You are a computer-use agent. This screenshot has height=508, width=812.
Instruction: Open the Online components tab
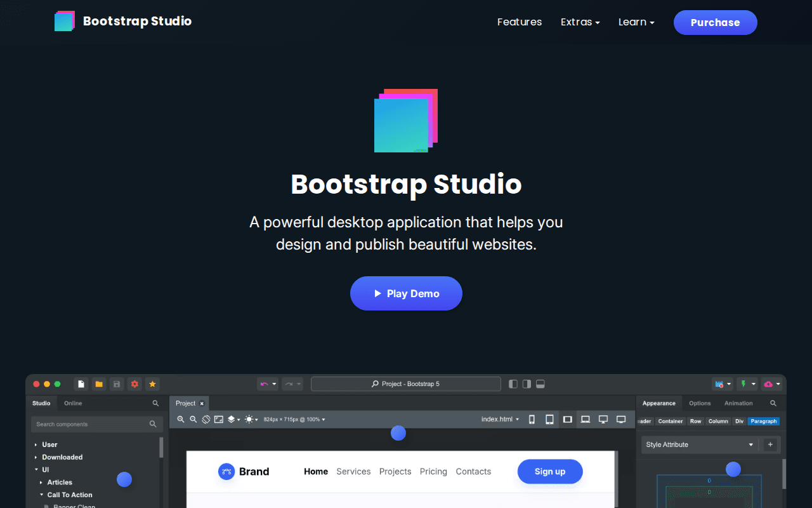tap(72, 403)
